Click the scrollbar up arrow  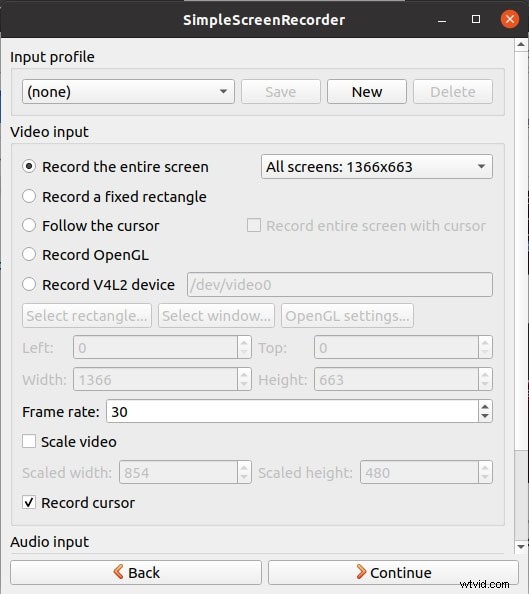tap(521, 45)
